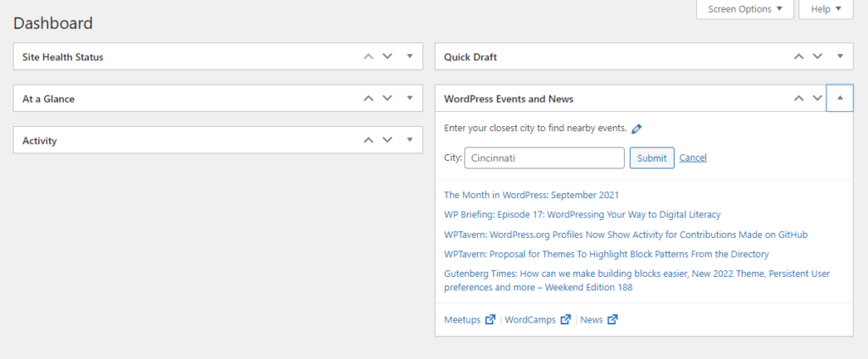Screen dimensions: 868x359
Task: Open WPTavern GitHub contributions article
Action: (x=626, y=235)
